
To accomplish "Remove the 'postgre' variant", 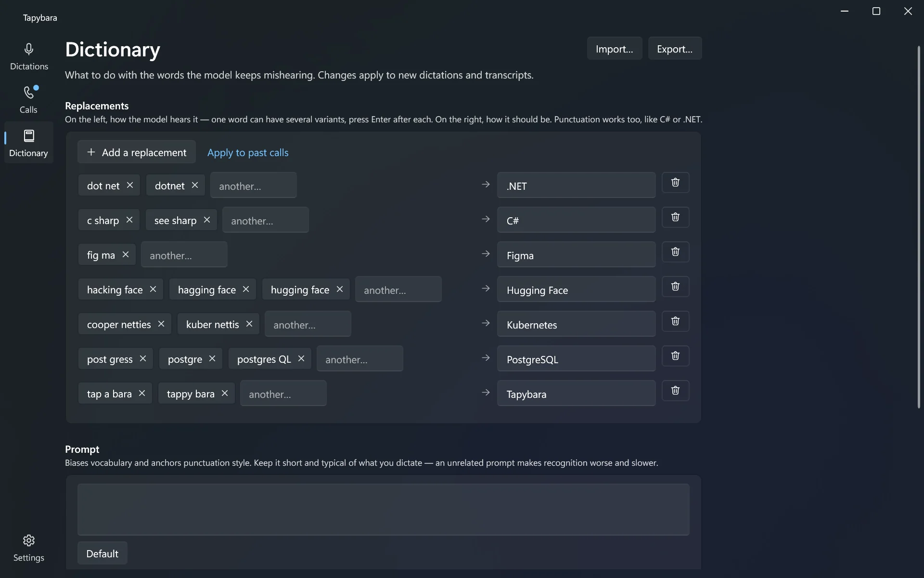I will [x=212, y=358].
